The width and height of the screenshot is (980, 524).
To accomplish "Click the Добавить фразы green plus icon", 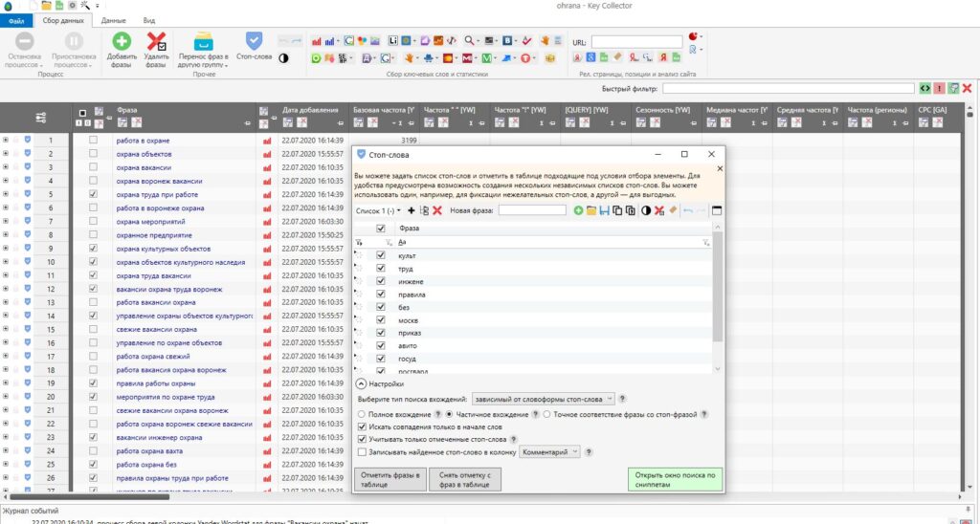I will tap(122, 41).
